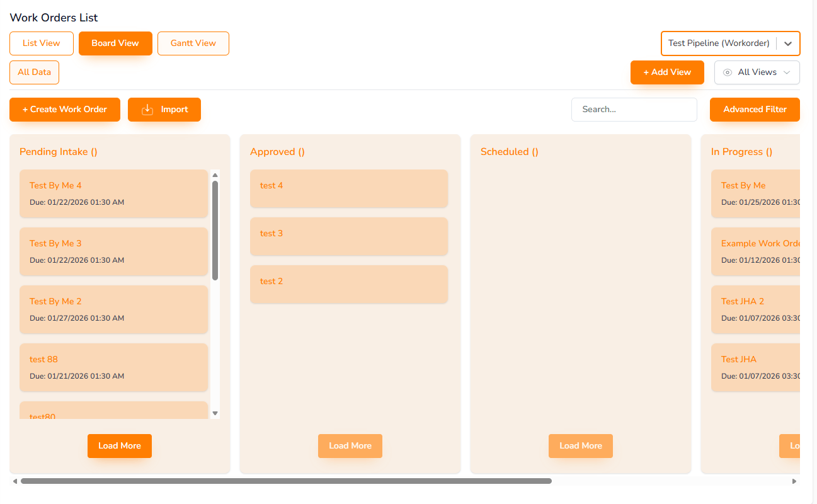This screenshot has width=817, height=504.
Task: Open the pipeline selector chevron arrow
Action: tap(789, 43)
